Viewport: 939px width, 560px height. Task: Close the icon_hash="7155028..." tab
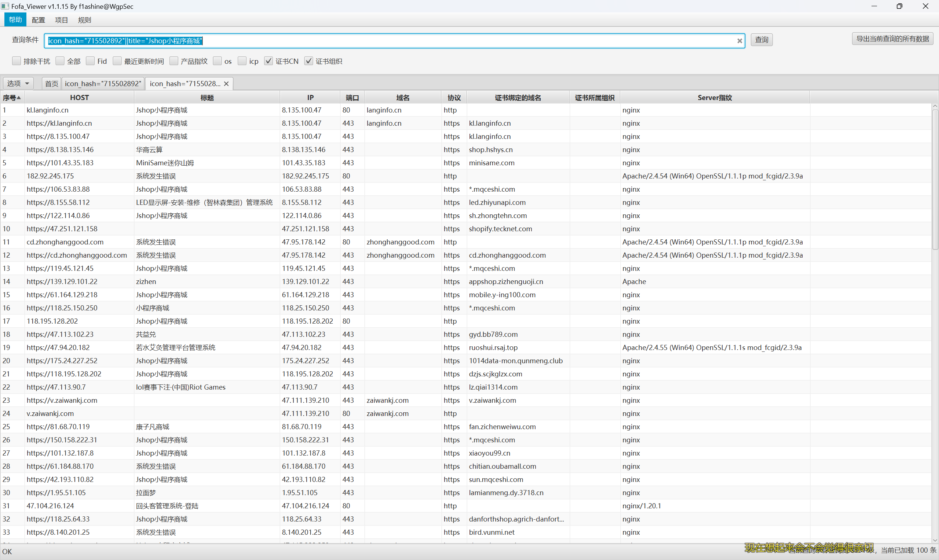226,84
